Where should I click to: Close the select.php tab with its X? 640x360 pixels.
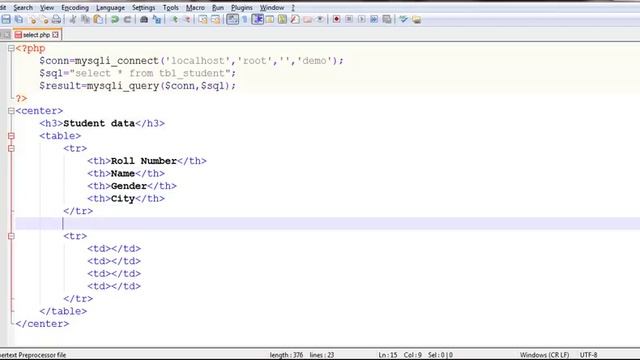coord(56,35)
